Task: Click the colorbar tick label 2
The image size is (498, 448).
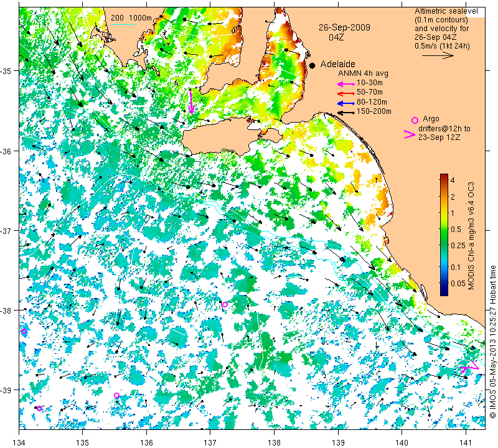Action: pyautogui.click(x=453, y=197)
